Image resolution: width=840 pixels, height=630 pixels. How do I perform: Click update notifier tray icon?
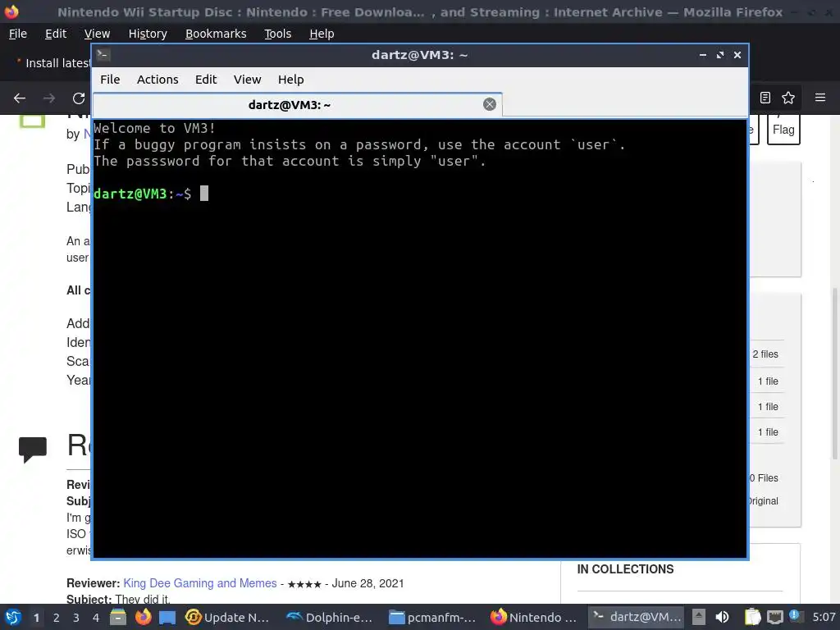point(796,617)
